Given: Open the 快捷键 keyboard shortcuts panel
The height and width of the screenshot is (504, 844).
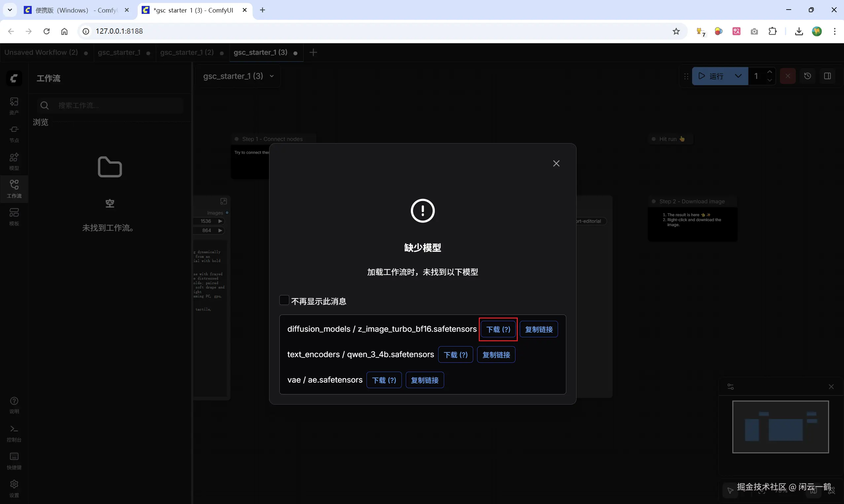Looking at the screenshot, I should pyautogui.click(x=14, y=460).
